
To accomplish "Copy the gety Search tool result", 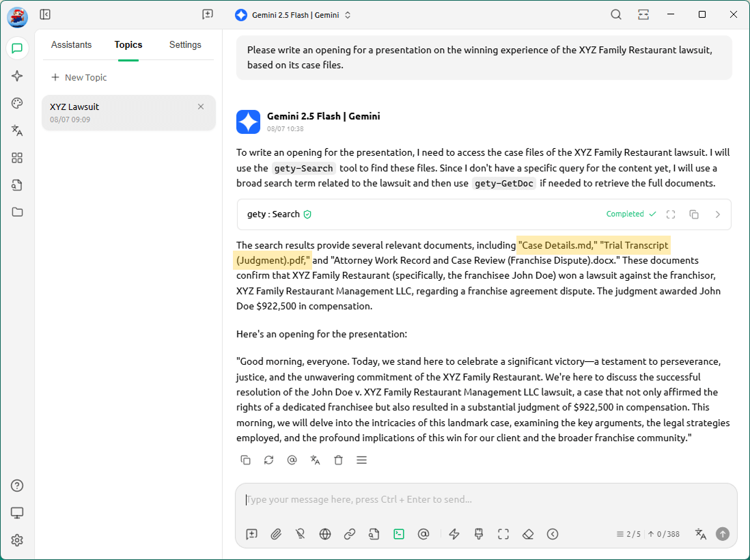I will click(x=694, y=214).
